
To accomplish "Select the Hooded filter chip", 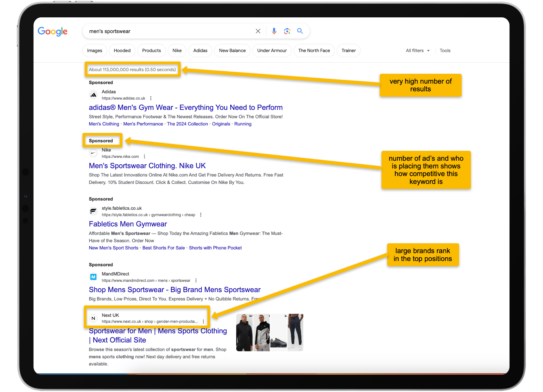I will click(122, 50).
